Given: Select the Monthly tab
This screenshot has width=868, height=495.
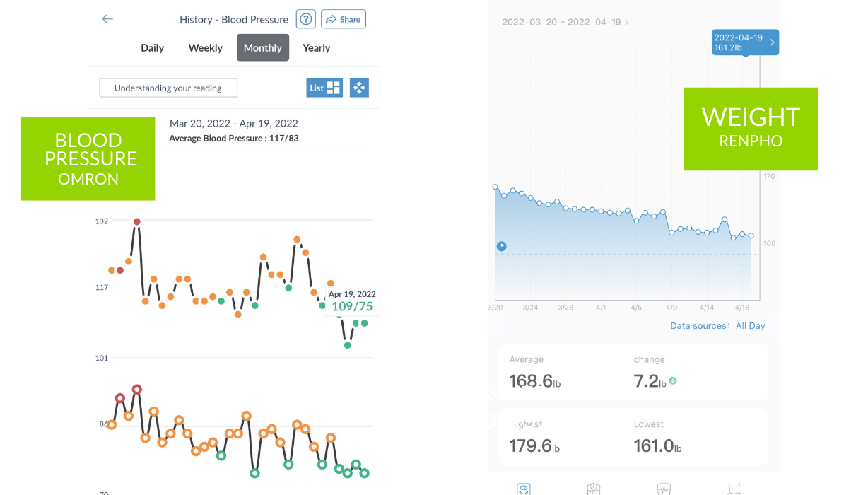Looking at the screenshot, I should [x=263, y=47].
